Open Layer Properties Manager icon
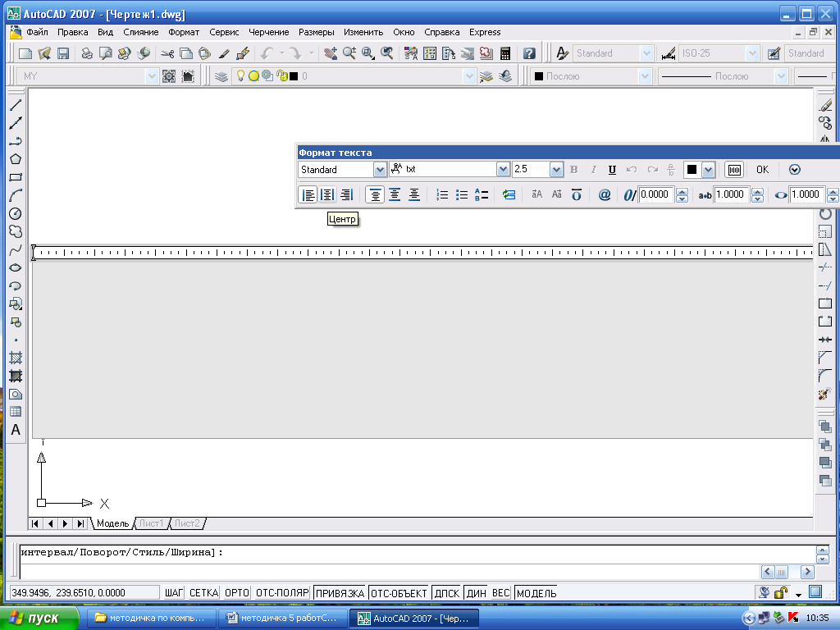The width and height of the screenshot is (840, 630). click(x=221, y=76)
